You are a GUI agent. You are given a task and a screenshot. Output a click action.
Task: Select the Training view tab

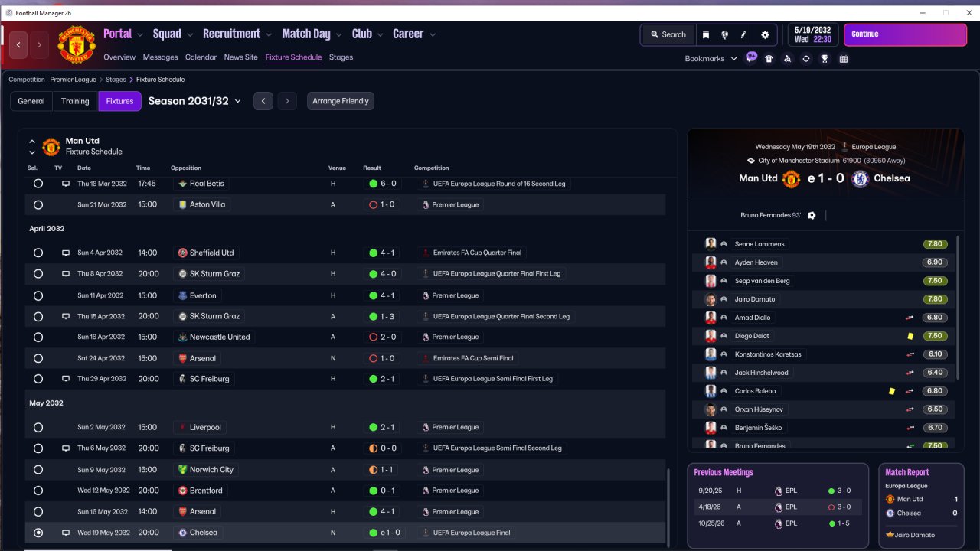75,101
